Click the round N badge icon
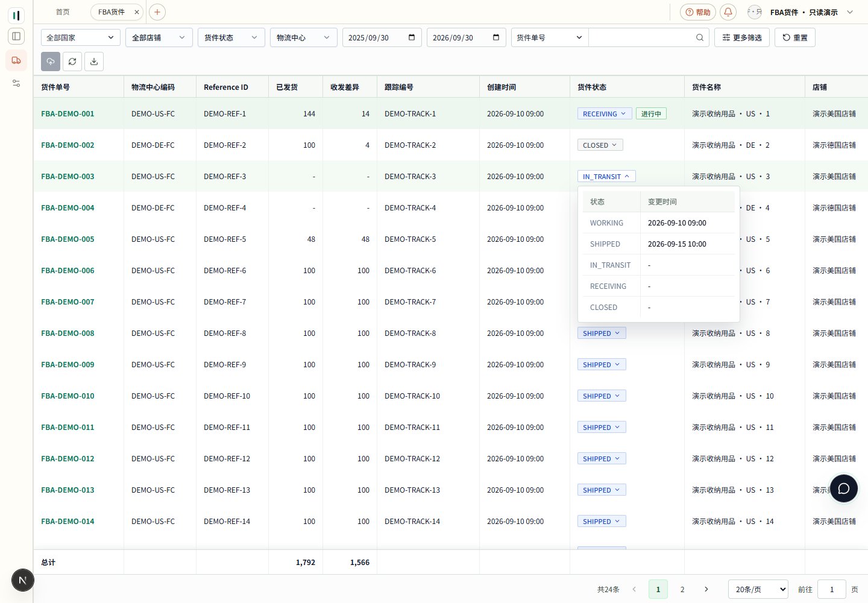Image resolution: width=868 pixels, height=603 pixels. [23, 580]
